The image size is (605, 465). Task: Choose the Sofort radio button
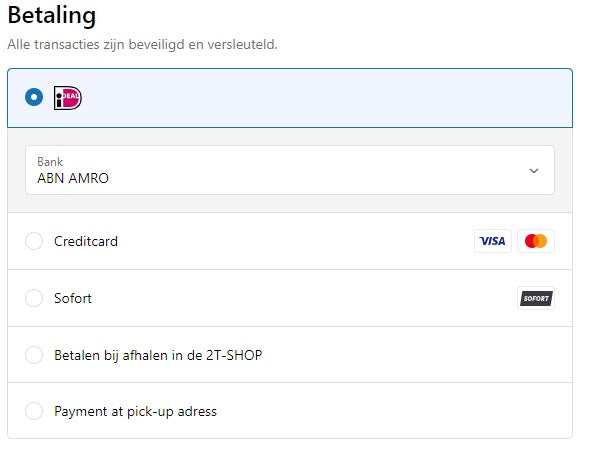pyautogui.click(x=34, y=298)
